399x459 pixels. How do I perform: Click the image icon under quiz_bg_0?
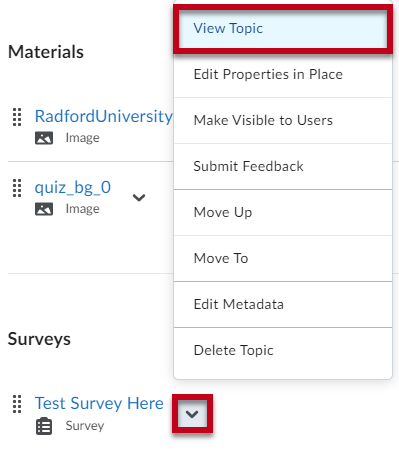[44, 209]
